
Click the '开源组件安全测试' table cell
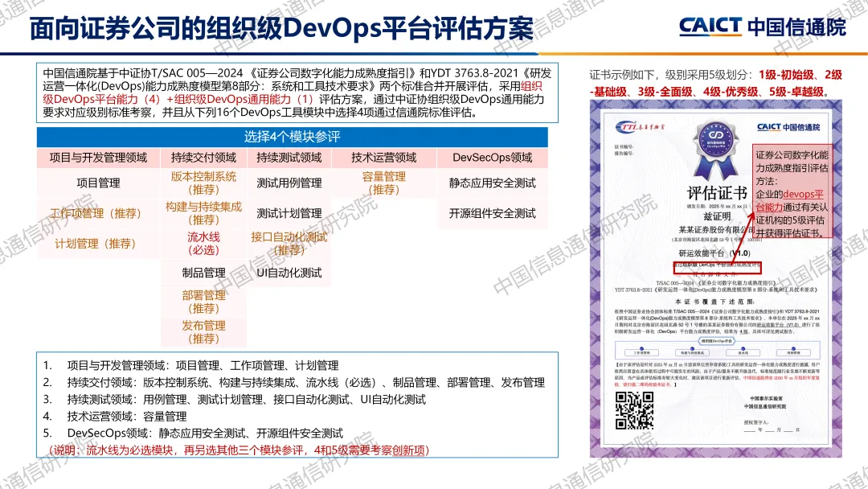(x=492, y=213)
